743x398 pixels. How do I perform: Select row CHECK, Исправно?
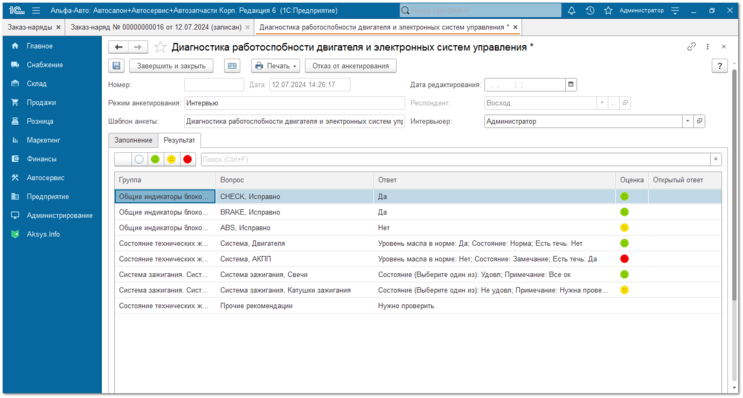418,196
